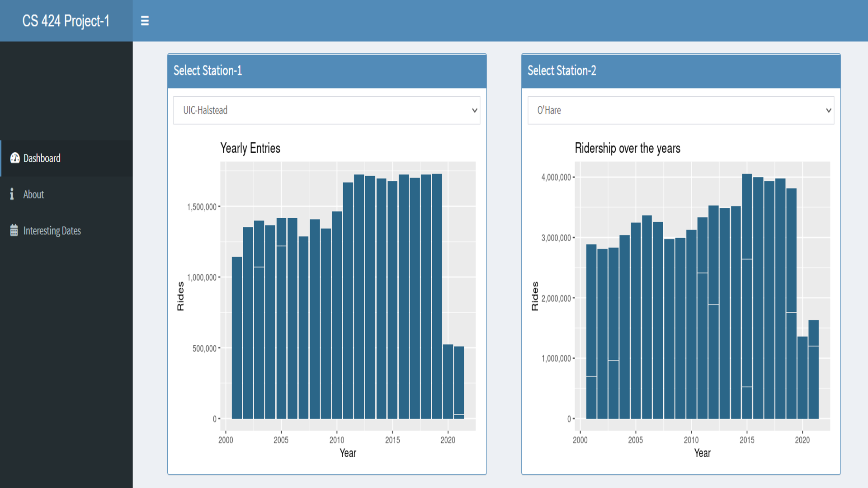Image resolution: width=868 pixels, height=488 pixels.
Task: Click the Select Station-1 panel header
Action: click(x=327, y=71)
